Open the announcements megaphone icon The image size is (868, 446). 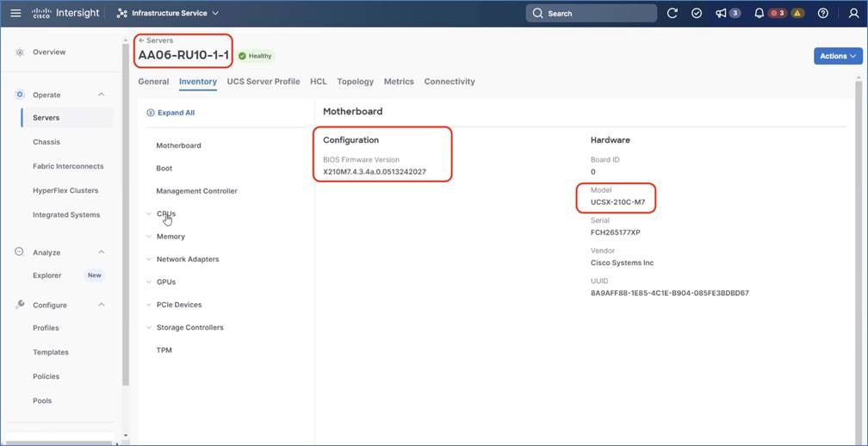pyautogui.click(x=721, y=13)
